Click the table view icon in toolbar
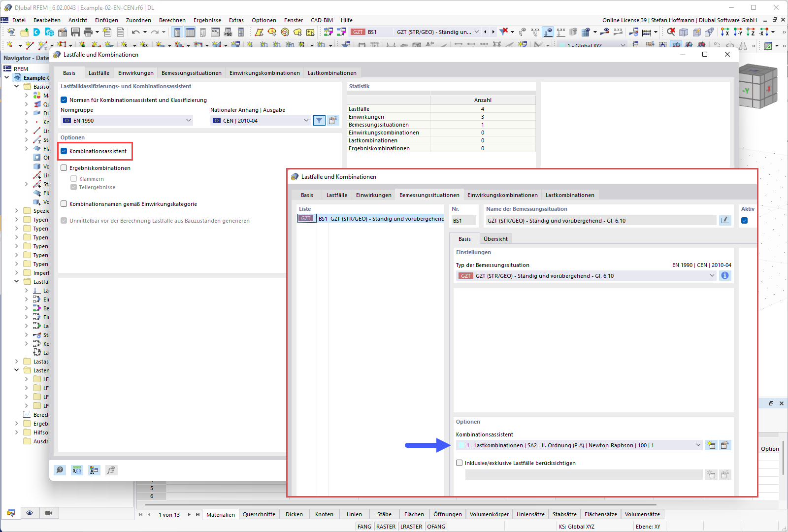 [190, 32]
